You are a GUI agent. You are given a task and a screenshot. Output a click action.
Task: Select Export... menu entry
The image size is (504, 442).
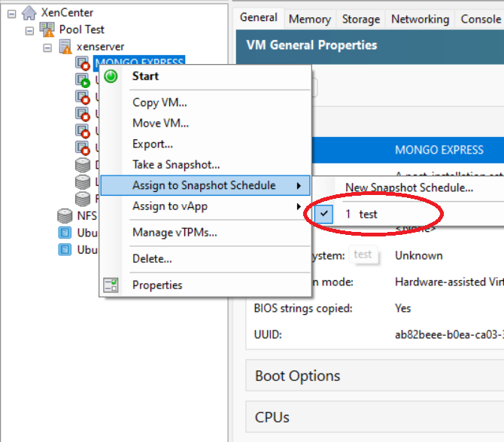coord(205,144)
